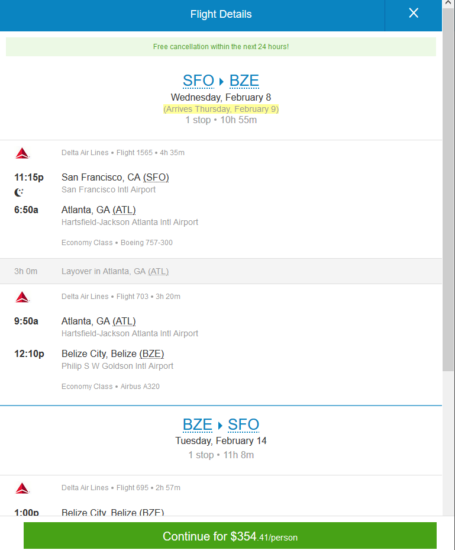Click the (BZE) code next to Belize City
The image size is (455, 550).
[152, 354]
